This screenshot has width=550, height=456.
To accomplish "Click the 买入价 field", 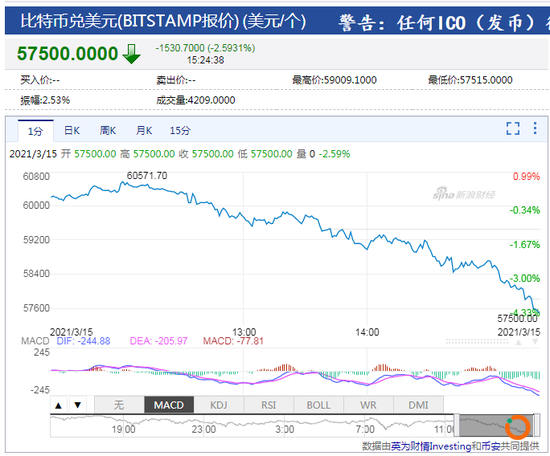I will 40,80.
